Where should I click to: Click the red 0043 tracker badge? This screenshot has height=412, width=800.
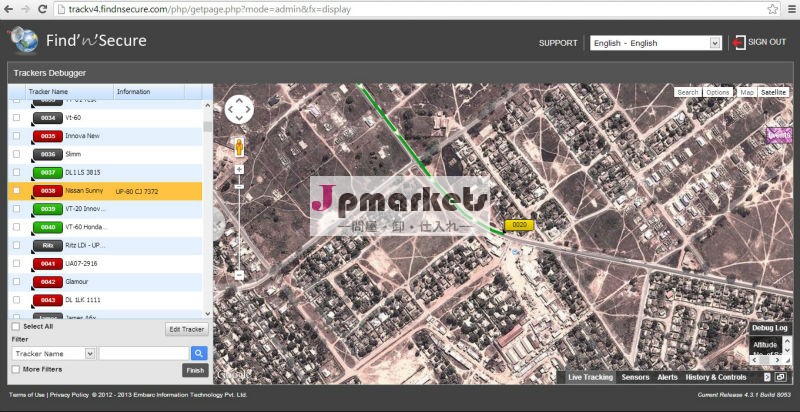(x=48, y=300)
